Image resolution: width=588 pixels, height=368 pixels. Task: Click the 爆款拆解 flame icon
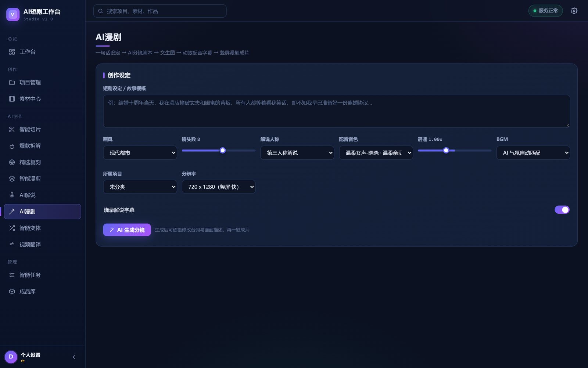point(12,146)
